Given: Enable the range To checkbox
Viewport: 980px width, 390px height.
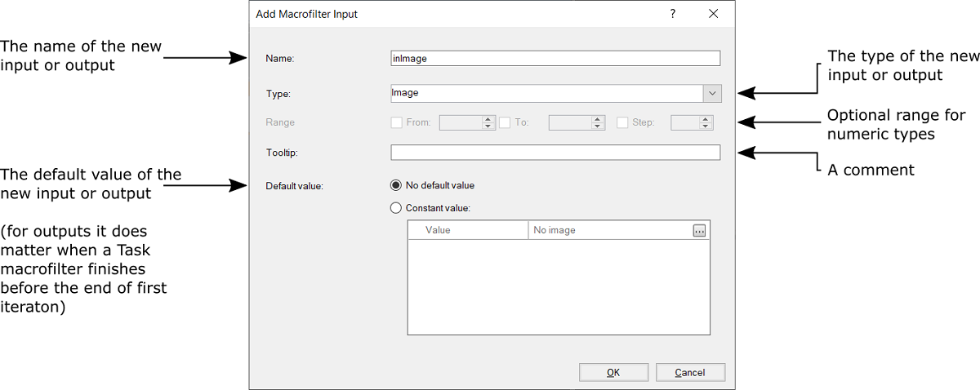Looking at the screenshot, I should pyautogui.click(x=505, y=122).
